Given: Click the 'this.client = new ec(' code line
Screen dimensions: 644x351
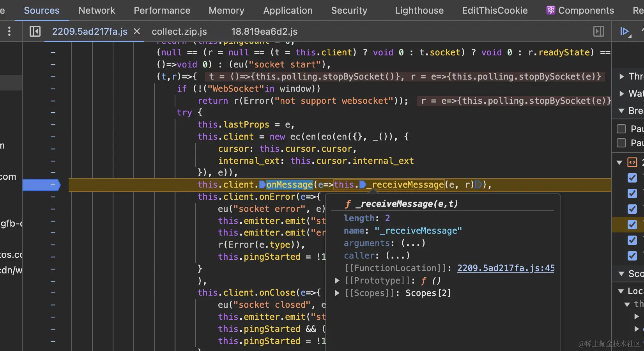Looking at the screenshot, I should (x=303, y=136).
